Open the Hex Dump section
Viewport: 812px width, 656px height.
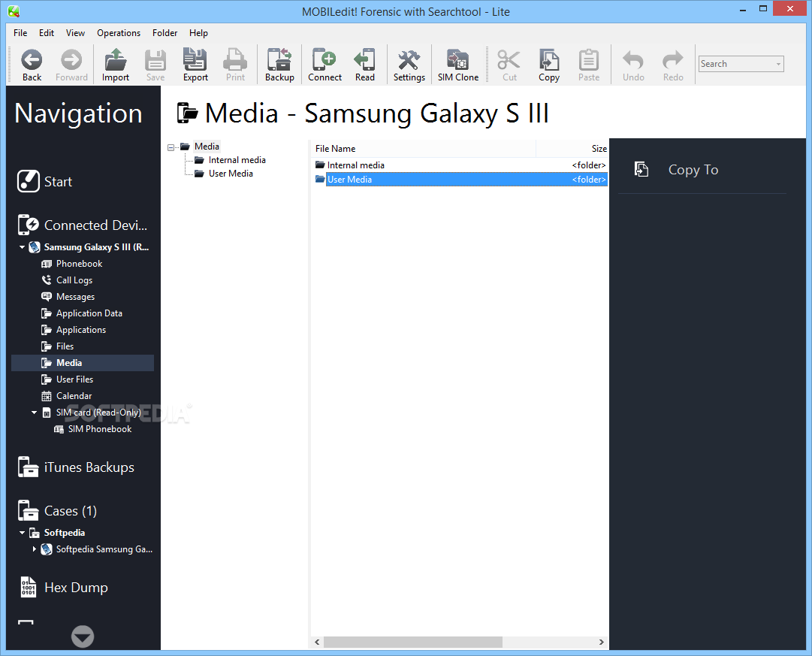coord(63,587)
